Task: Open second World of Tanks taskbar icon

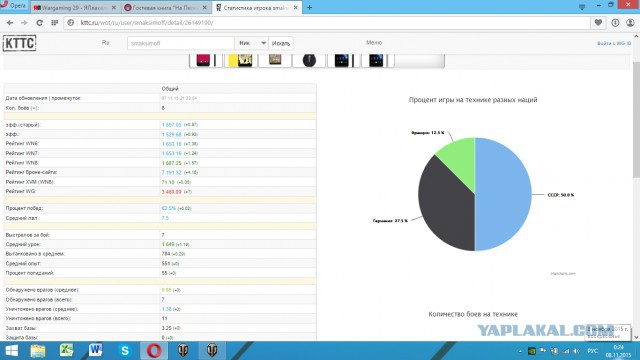Action: click(x=212, y=351)
